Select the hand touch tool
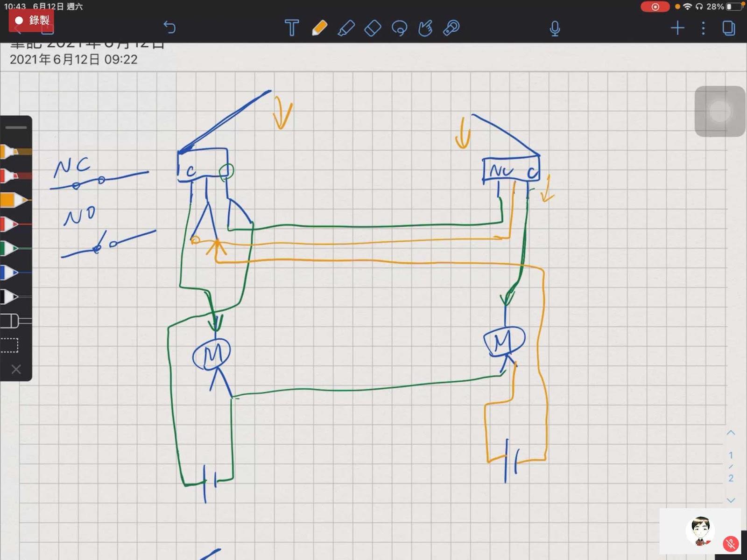Image resolution: width=747 pixels, height=560 pixels. pyautogui.click(x=425, y=28)
